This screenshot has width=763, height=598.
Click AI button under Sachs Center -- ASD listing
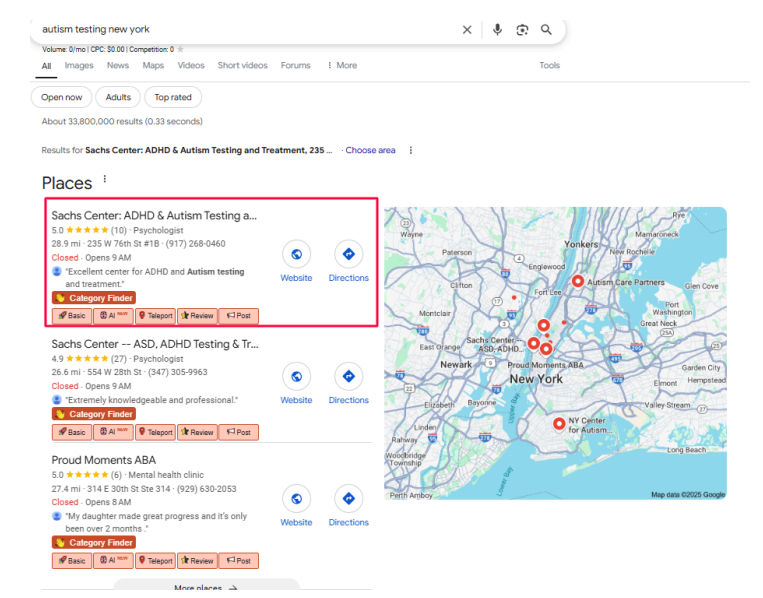(113, 432)
